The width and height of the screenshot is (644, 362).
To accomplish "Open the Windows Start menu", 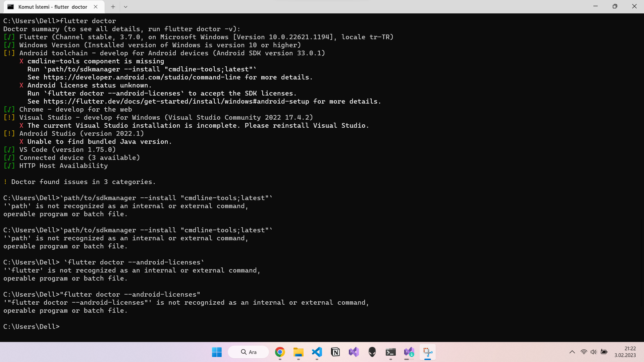I will tap(217, 352).
